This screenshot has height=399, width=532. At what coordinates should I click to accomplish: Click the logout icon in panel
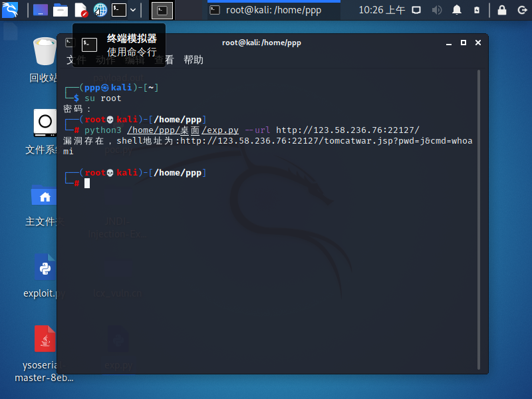522,10
